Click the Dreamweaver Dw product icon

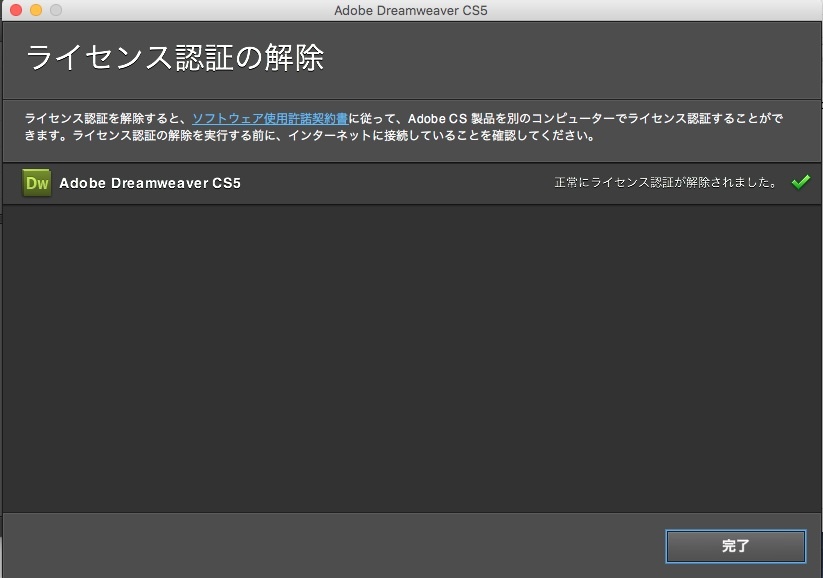(x=37, y=183)
